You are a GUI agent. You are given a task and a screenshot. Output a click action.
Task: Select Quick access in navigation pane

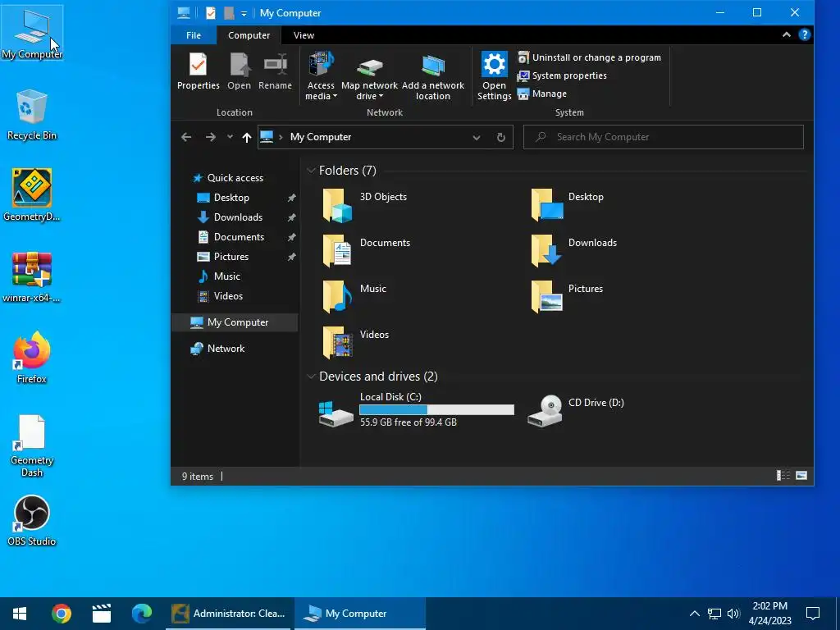235,178
